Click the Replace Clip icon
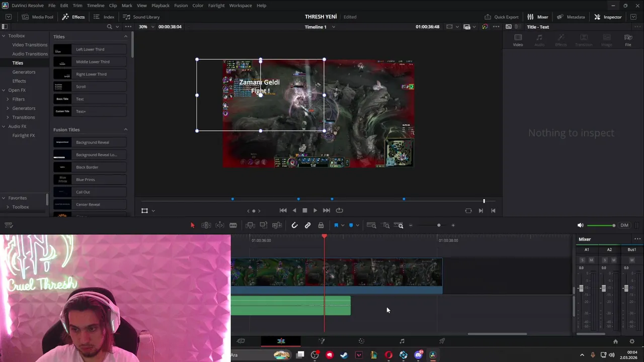The height and width of the screenshot is (362, 644). (277, 225)
